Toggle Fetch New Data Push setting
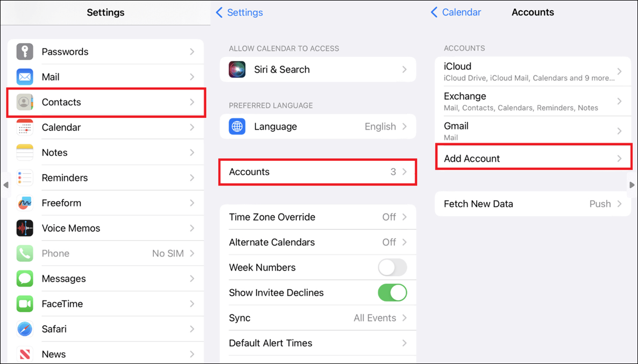The width and height of the screenshot is (638, 364). [533, 204]
